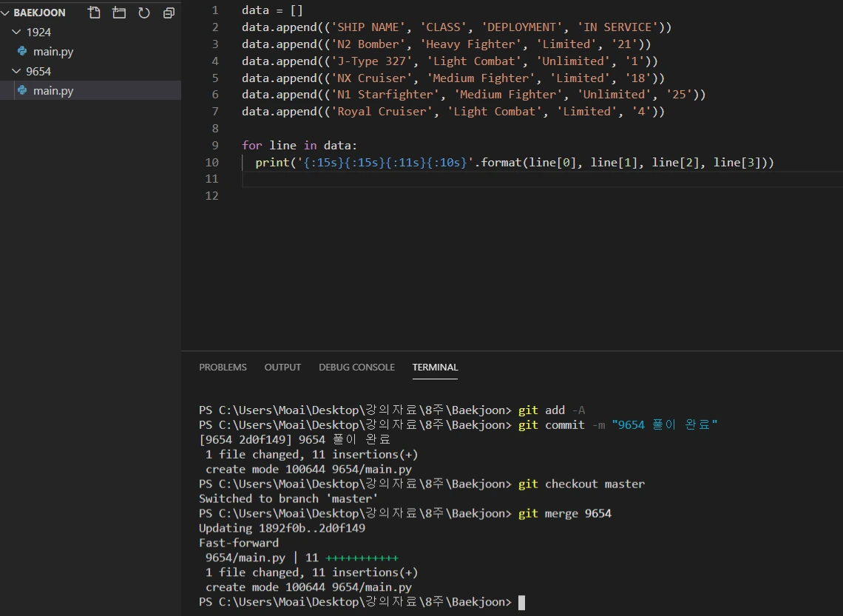
Task: Refresh the Explorer file tree
Action: coord(144,13)
